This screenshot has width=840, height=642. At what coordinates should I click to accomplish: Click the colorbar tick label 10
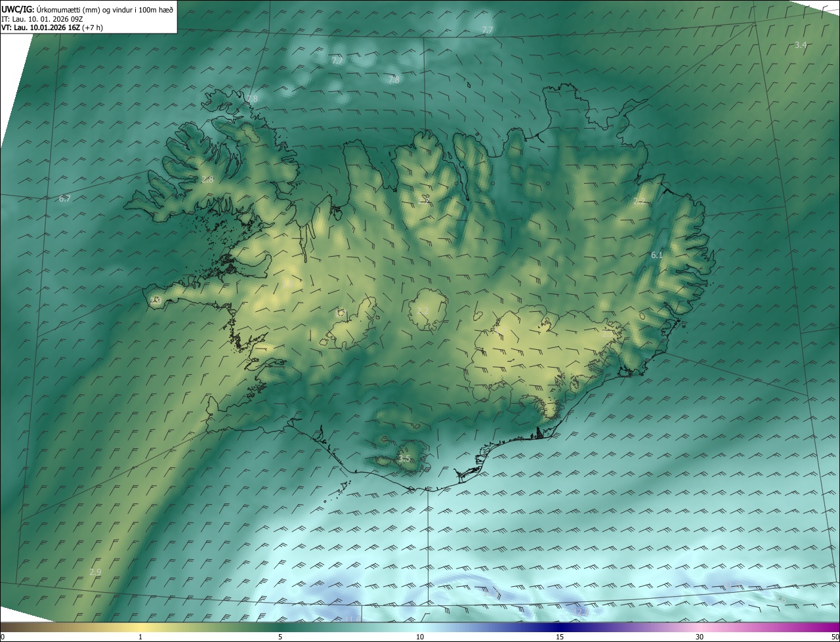[x=420, y=637]
